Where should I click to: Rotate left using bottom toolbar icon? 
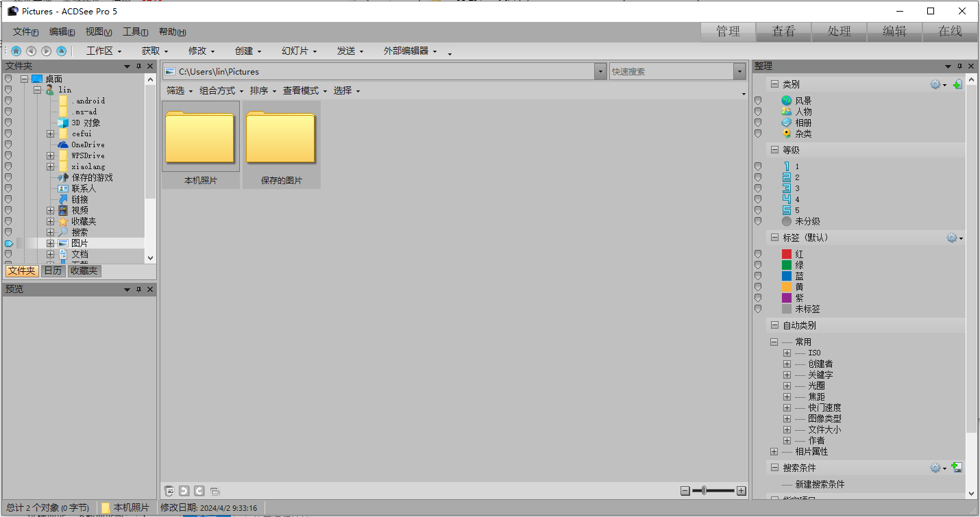coord(184,490)
